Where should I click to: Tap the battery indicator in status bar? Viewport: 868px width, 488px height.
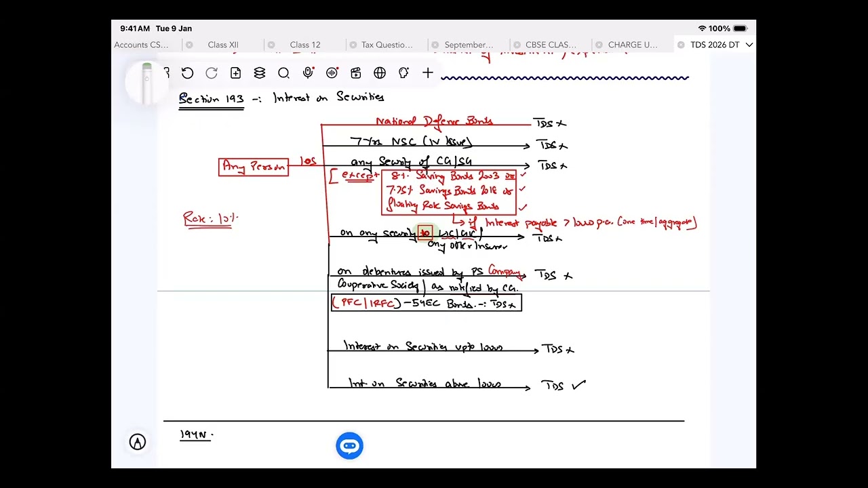[740, 28]
